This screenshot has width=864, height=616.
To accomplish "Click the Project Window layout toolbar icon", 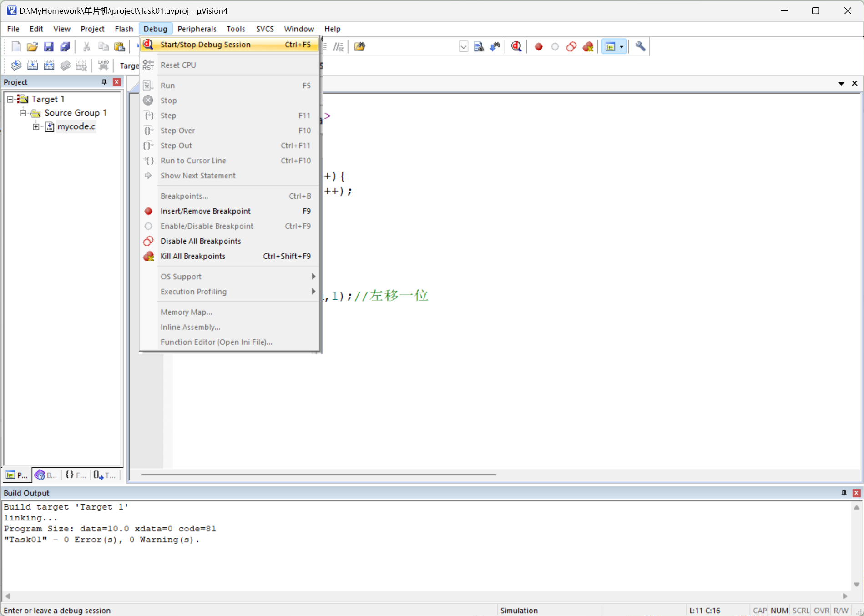I will (610, 46).
